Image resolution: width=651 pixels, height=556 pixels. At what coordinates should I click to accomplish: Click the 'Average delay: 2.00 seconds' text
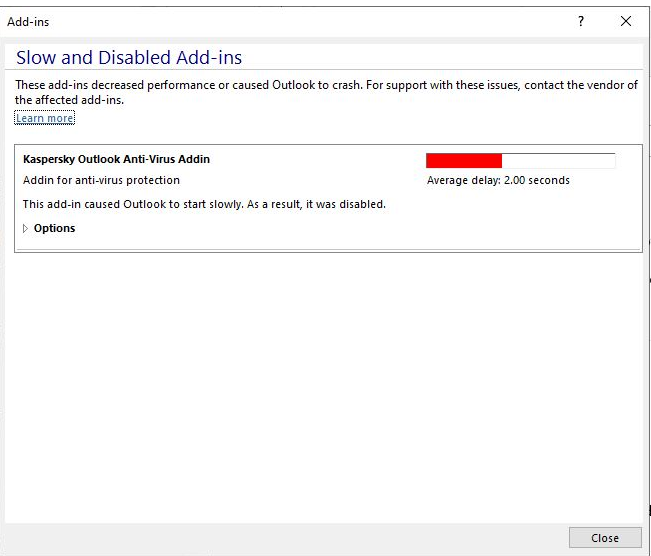pyautogui.click(x=498, y=180)
